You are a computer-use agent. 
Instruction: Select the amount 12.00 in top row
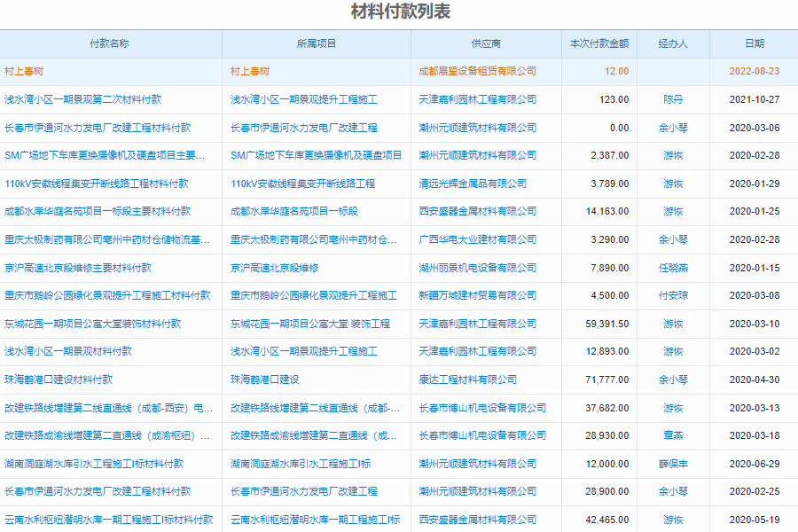[x=616, y=71]
